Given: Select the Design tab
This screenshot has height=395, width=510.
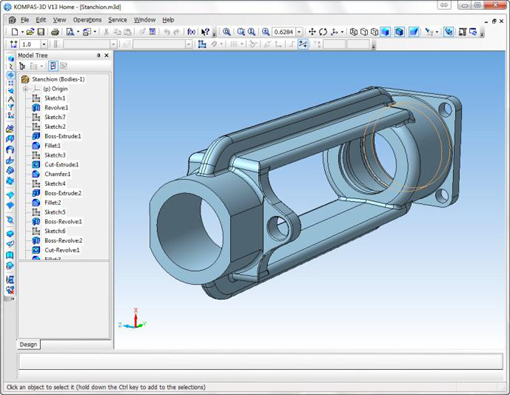Looking at the screenshot, I should [x=28, y=344].
